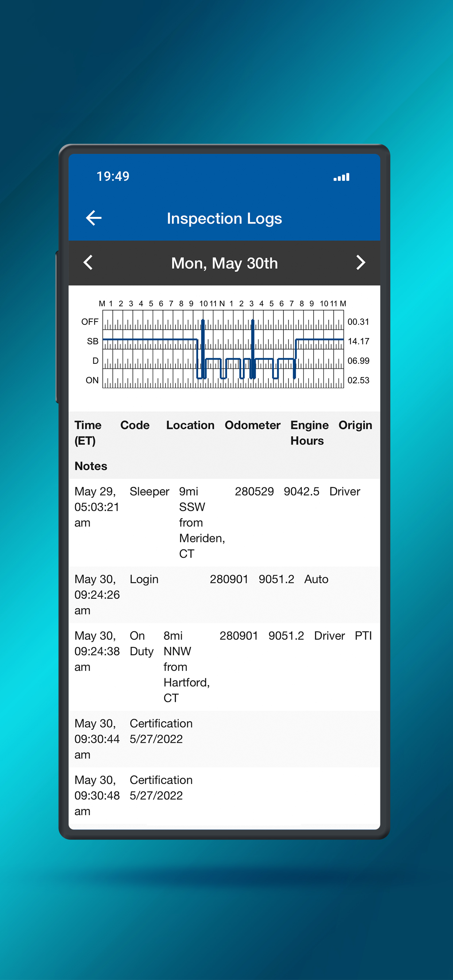
Task: Go to previous day with left chevron
Action: [x=88, y=262]
